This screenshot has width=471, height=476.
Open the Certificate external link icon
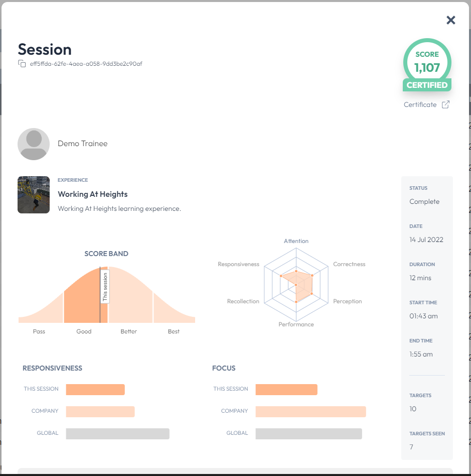click(x=445, y=104)
